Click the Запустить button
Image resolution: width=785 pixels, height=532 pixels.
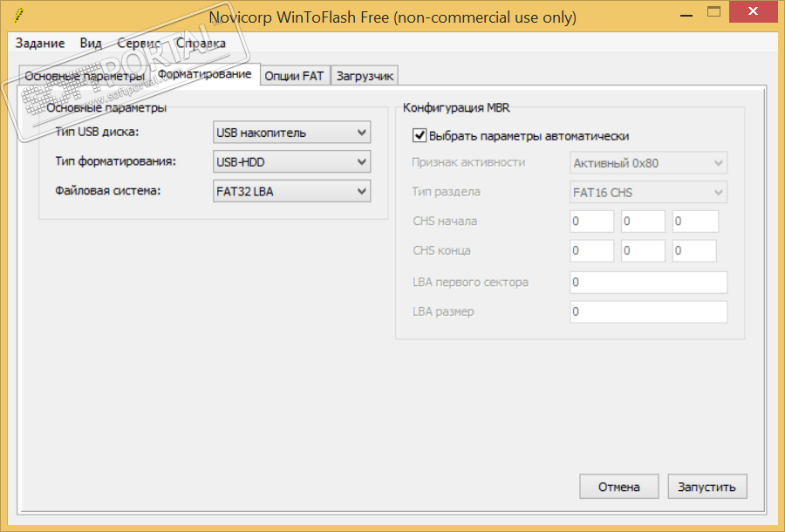click(x=706, y=487)
